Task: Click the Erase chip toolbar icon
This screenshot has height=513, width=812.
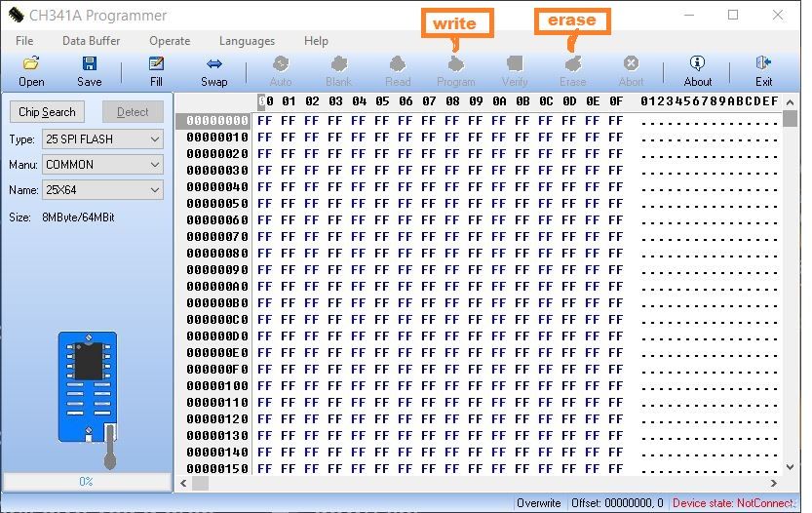Action: coord(573,64)
